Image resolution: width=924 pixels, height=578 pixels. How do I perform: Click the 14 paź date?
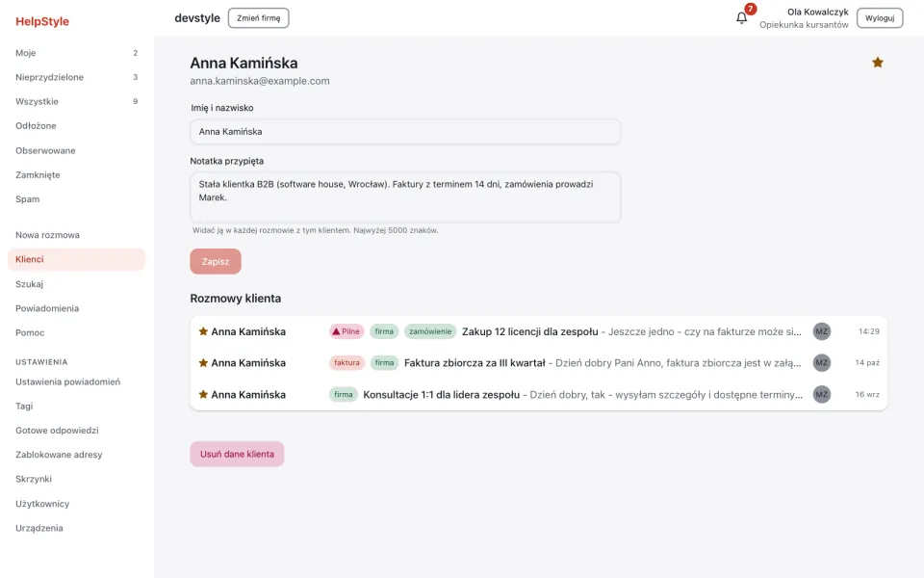(x=867, y=363)
